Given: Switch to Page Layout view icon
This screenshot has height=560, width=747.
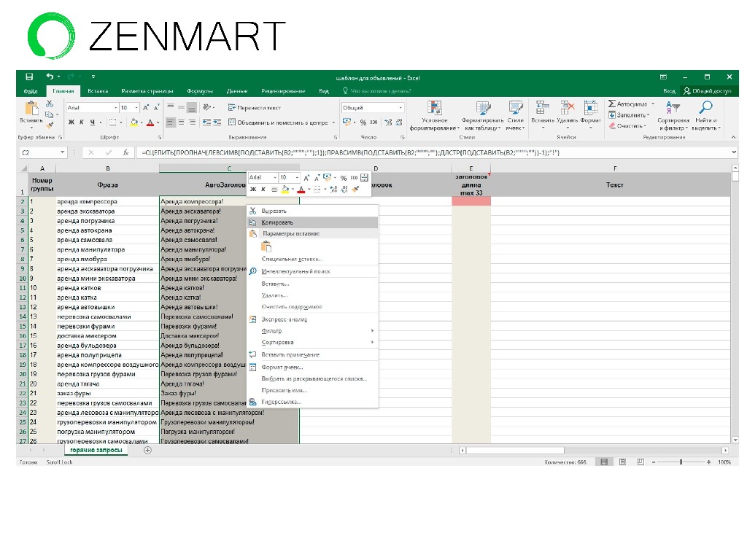Looking at the screenshot, I should click(622, 462).
